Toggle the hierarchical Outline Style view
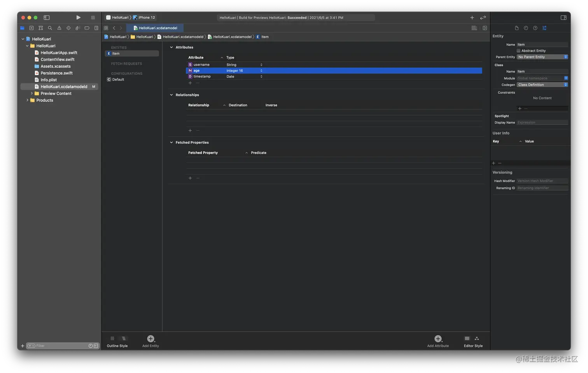Viewport: 588px width, 373px height. (x=124, y=338)
